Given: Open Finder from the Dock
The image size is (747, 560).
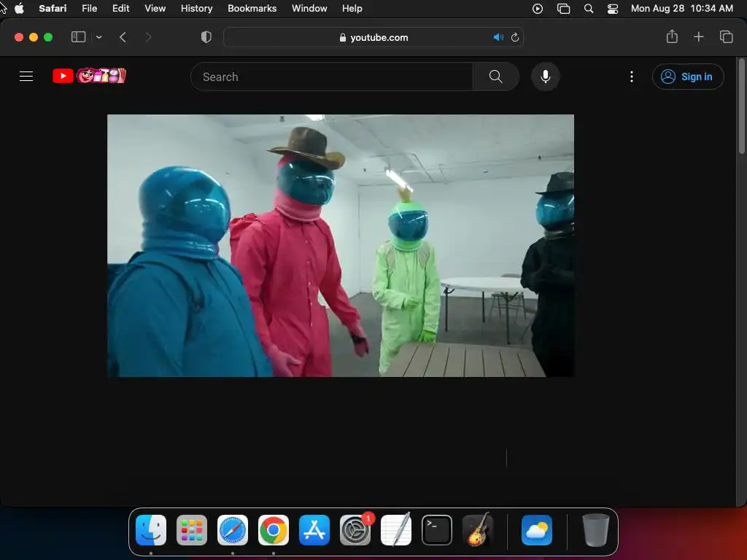Looking at the screenshot, I should click(151, 530).
